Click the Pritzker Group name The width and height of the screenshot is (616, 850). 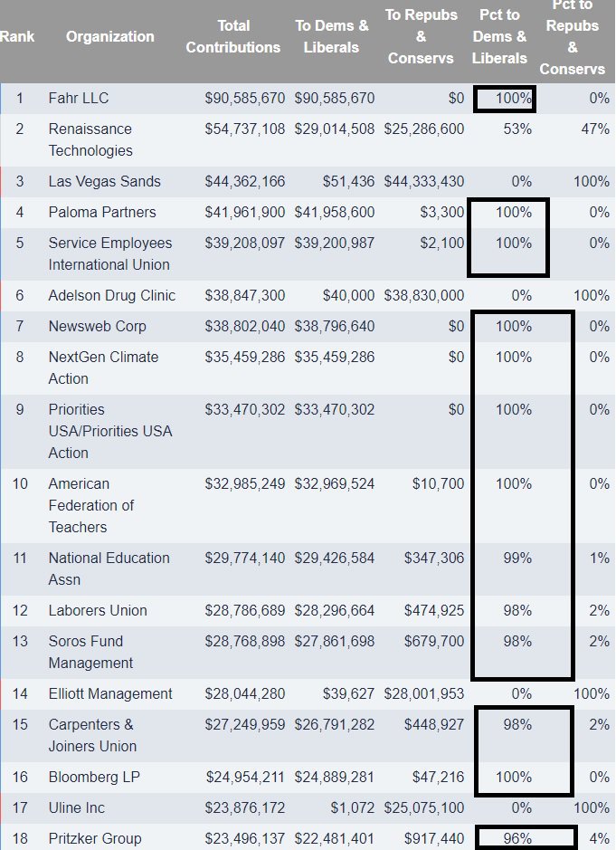point(95,838)
